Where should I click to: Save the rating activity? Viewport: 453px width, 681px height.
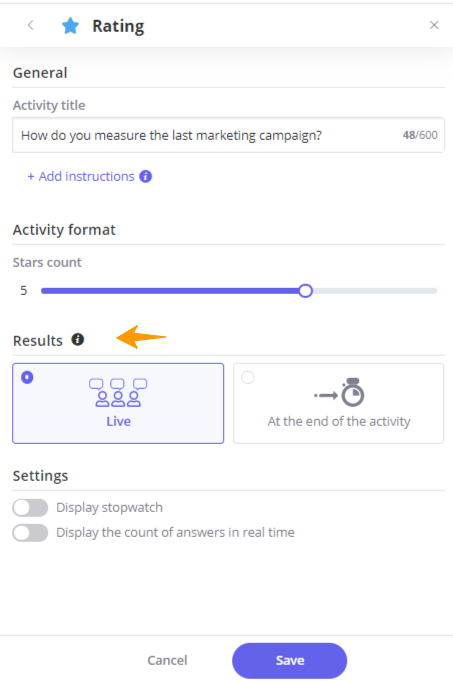(289, 661)
